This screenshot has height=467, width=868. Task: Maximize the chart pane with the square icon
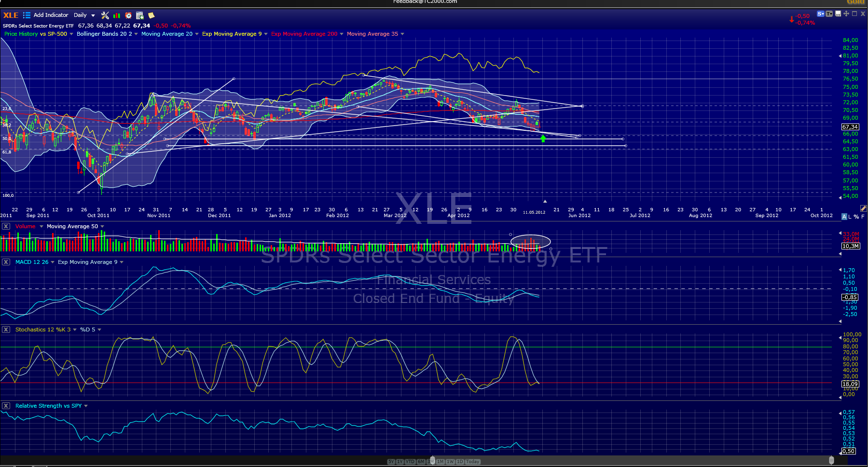pyautogui.click(x=854, y=14)
